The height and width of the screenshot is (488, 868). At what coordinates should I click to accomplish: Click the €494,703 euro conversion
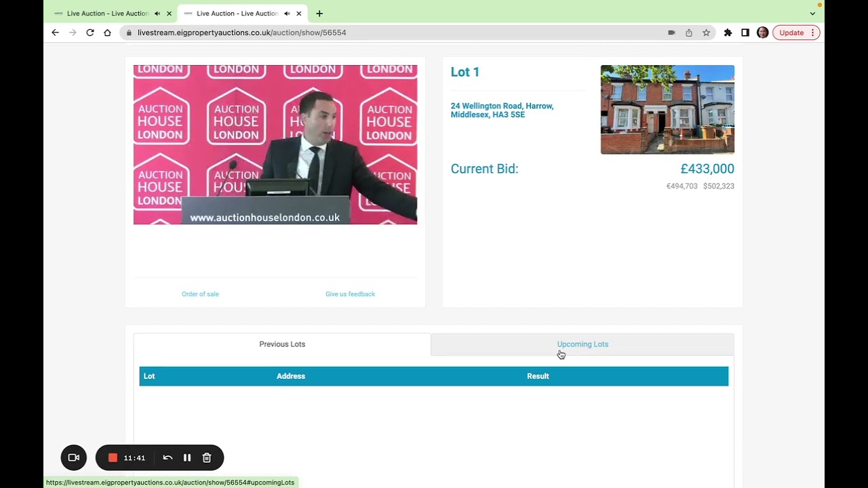tap(682, 186)
